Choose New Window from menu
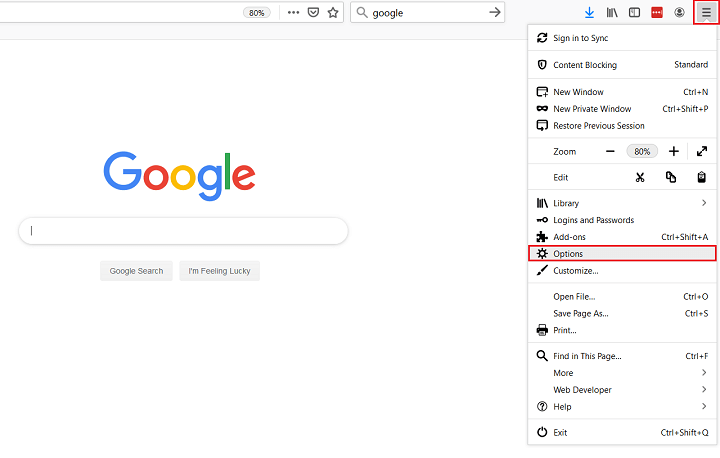 (622, 92)
